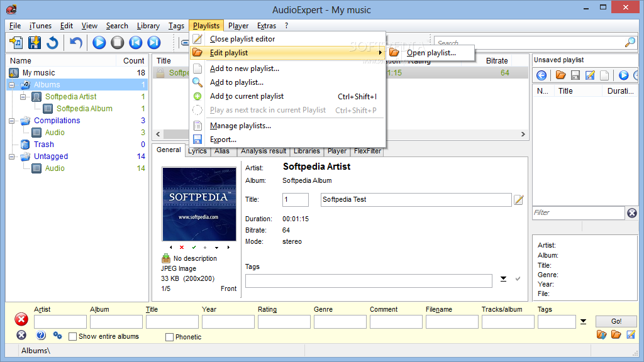The height and width of the screenshot is (362, 644).
Task: Click the green checkmark under the cover art
Action: [194, 248]
